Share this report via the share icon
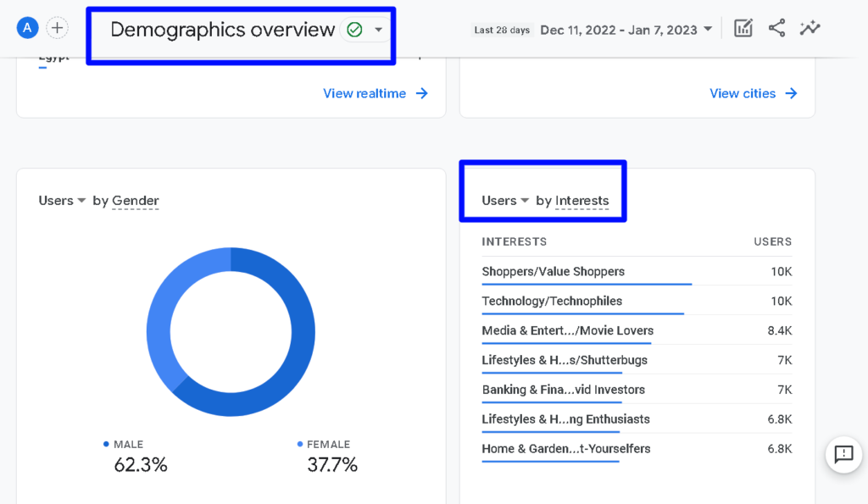This screenshot has height=504, width=868. [x=776, y=28]
